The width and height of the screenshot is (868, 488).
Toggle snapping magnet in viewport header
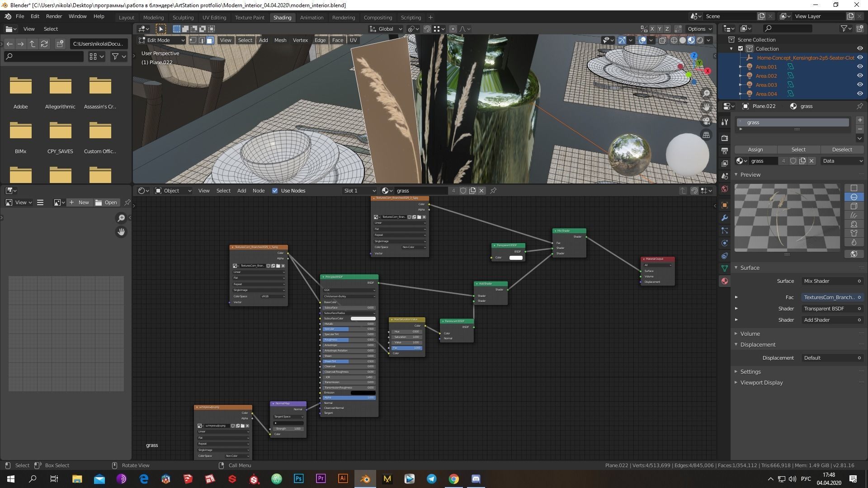pos(427,29)
